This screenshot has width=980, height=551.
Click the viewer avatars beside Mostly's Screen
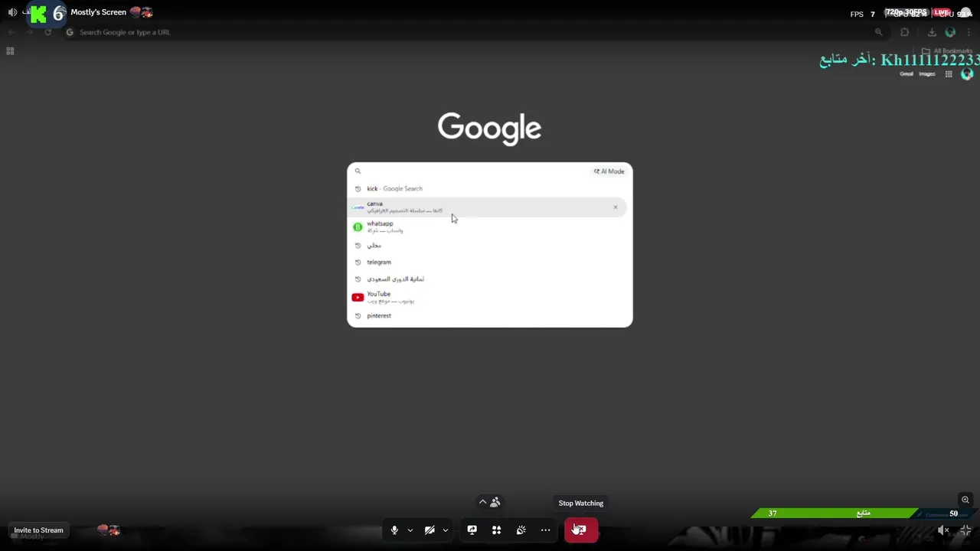tap(141, 12)
